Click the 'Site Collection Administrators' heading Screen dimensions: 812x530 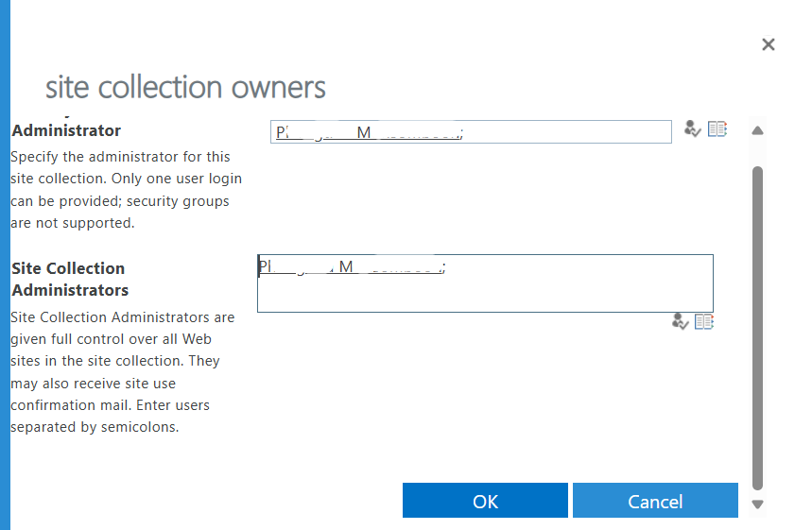click(x=70, y=279)
